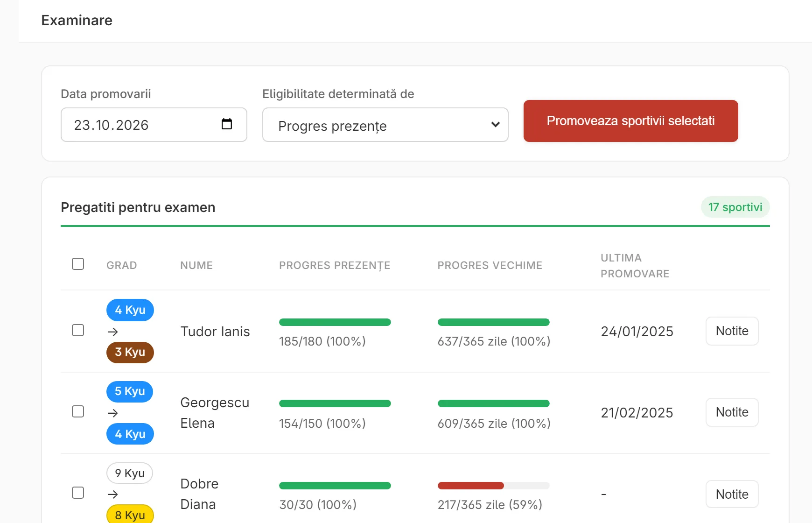Click the date 24/01/2025
This screenshot has height=523, width=812.
pyautogui.click(x=637, y=332)
